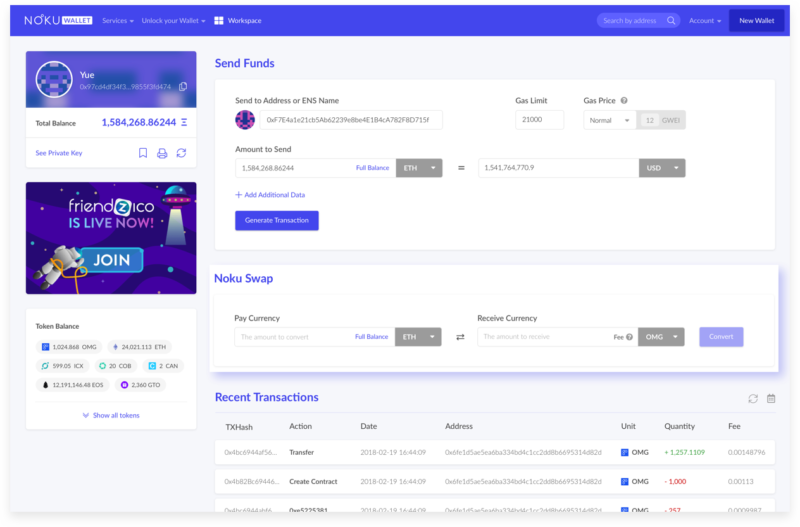The image size is (800, 527).
Task: Open the ETH dropdown in Send Funds
Action: [419, 168]
